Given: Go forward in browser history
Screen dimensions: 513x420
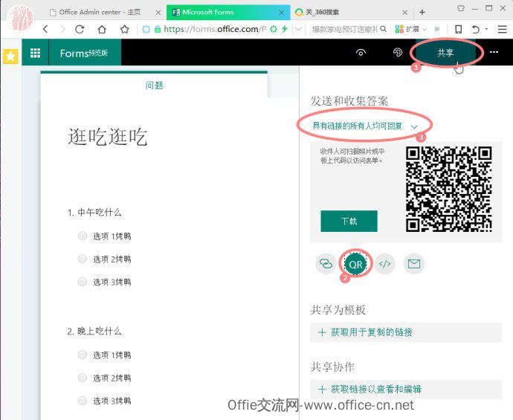Looking at the screenshot, I should (62, 30).
